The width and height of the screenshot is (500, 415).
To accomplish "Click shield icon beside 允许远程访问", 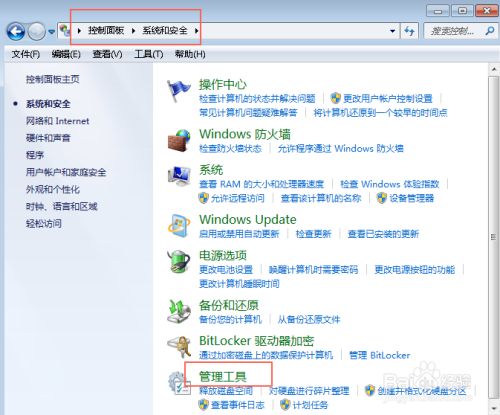I will 203,198.
